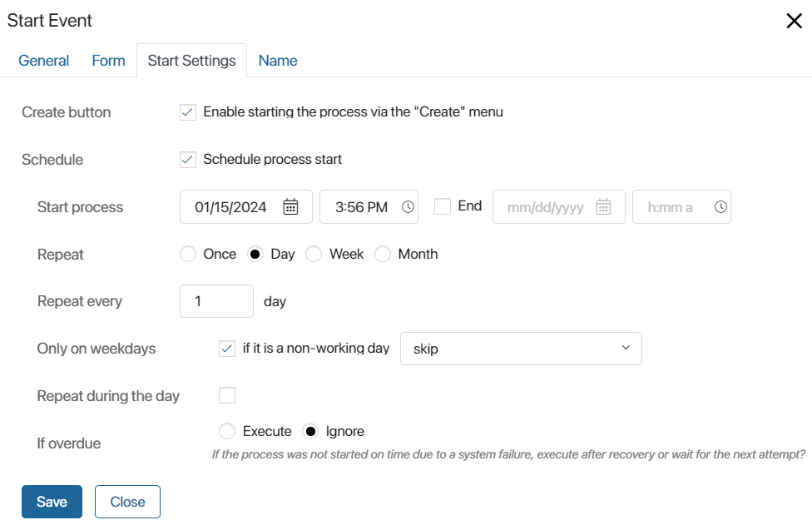Viewport: 812px width, 525px height.
Task: Toggle the Enable starting via Create menu checkbox
Action: [x=188, y=111]
